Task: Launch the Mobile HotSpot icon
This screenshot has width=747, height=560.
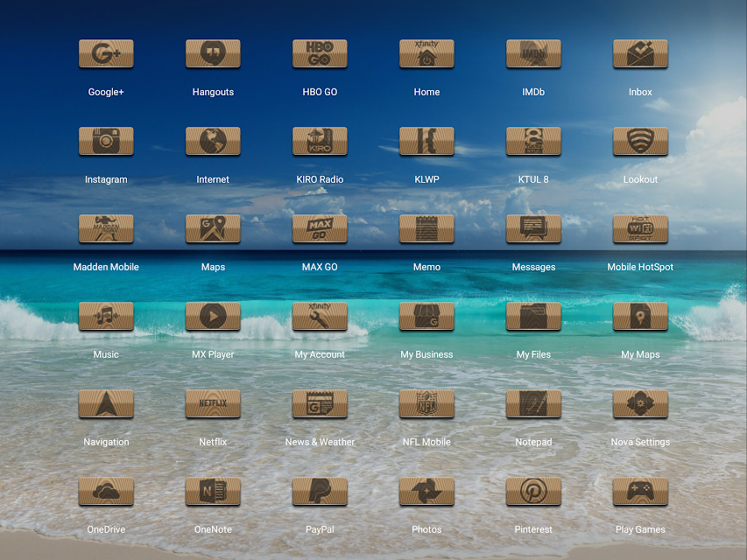Action: [x=640, y=228]
